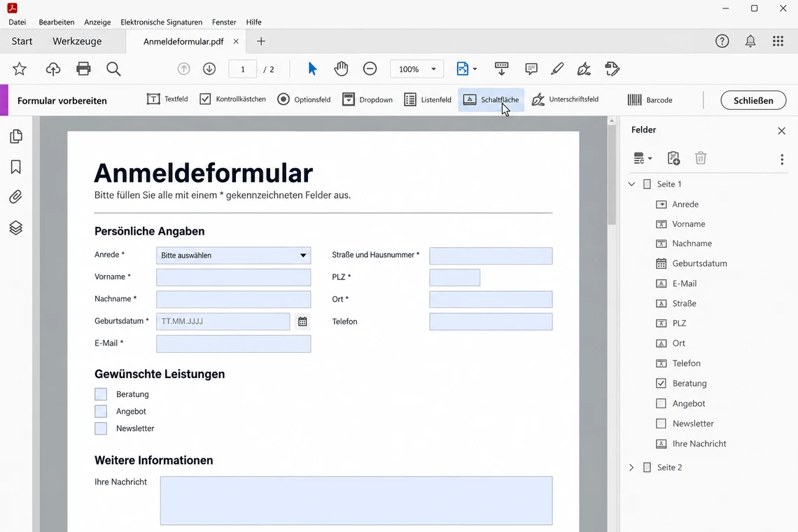This screenshot has width=798, height=532.
Task: Click the stamp tool icon
Action: pos(612,69)
